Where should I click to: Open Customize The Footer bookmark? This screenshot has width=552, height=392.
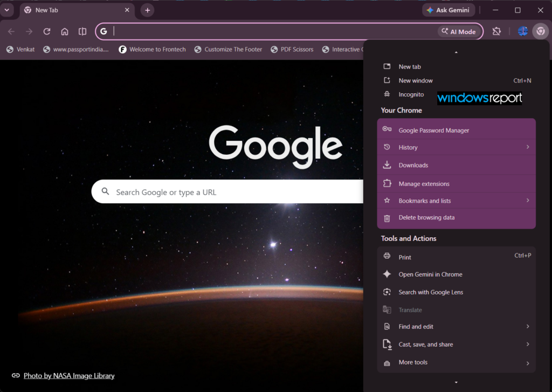click(x=228, y=49)
